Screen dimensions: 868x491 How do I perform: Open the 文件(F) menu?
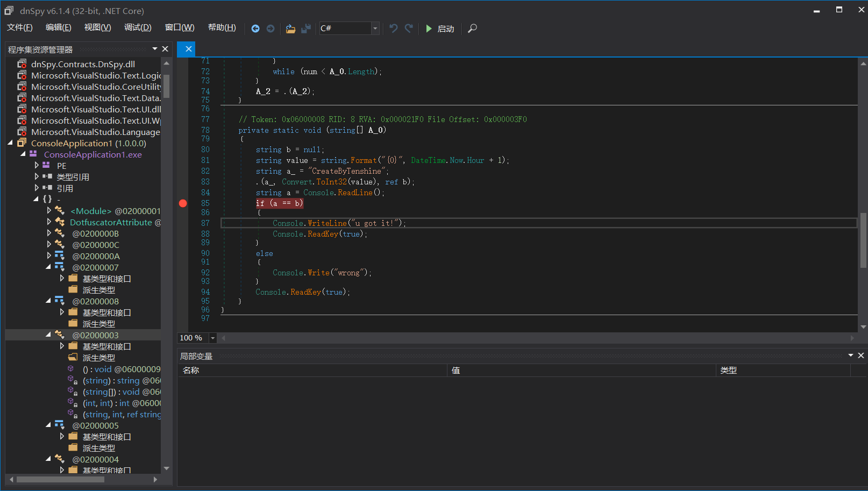click(20, 27)
